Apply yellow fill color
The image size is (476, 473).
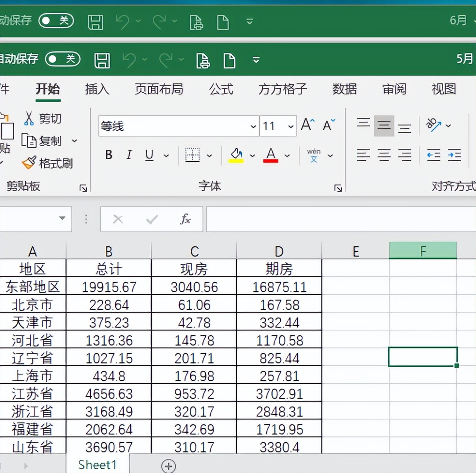[237, 155]
